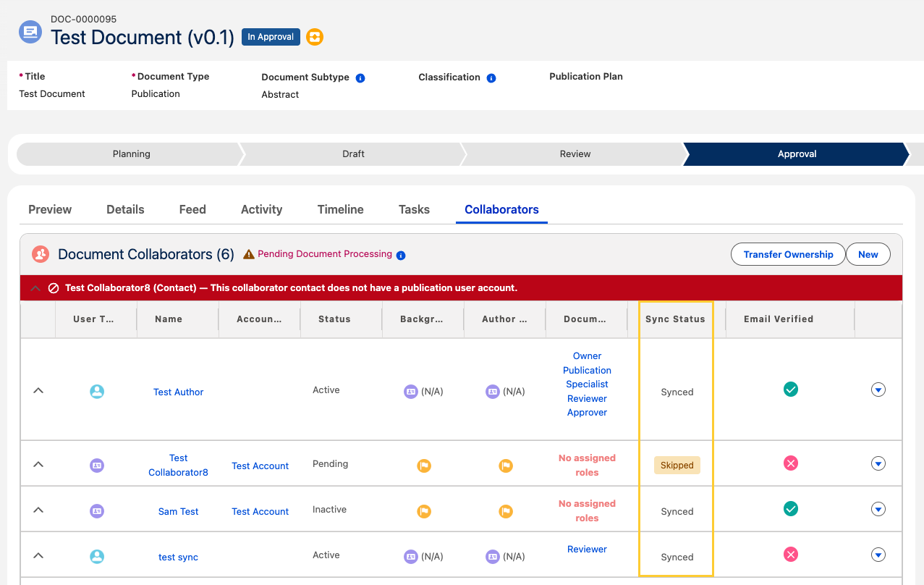Collapse the test sync row
This screenshot has height=585, width=924.
pos(39,555)
